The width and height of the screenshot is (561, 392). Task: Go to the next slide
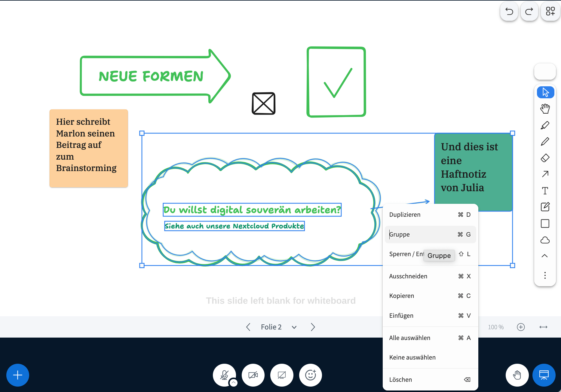313,327
